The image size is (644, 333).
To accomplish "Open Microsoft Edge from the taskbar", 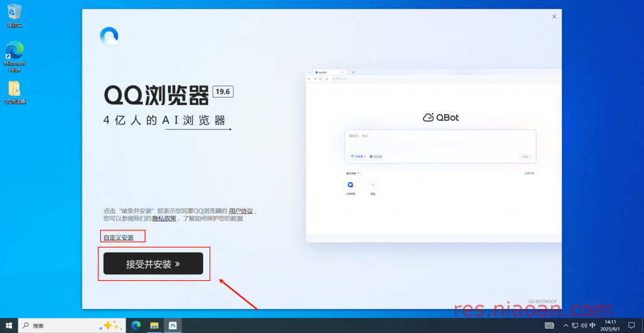I will pyautogui.click(x=136, y=325).
